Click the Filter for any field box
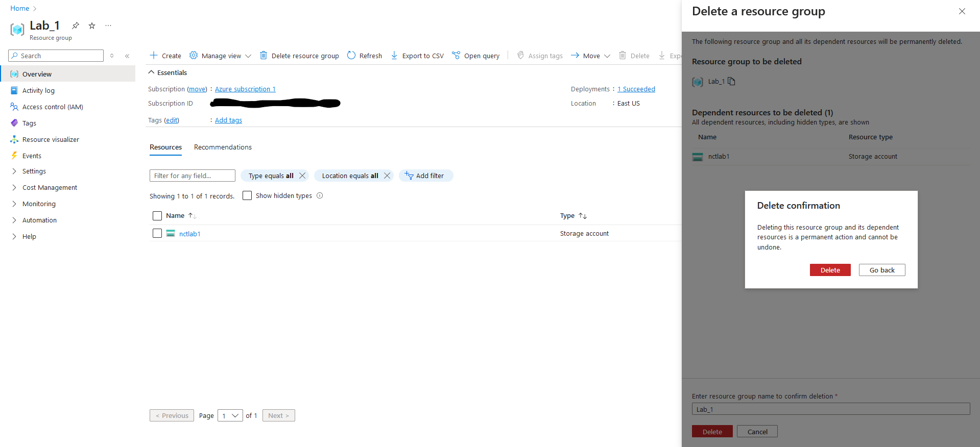Viewport: 980px width, 447px height. click(x=193, y=176)
